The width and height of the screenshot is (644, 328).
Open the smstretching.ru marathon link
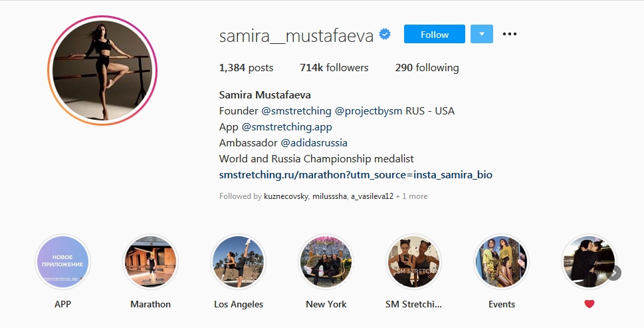(x=356, y=175)
